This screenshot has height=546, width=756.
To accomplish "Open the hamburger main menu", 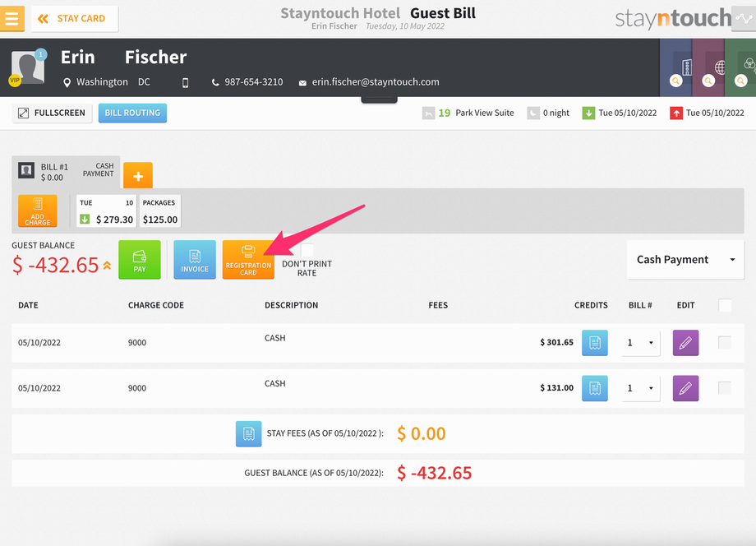I will pos(12,19).
